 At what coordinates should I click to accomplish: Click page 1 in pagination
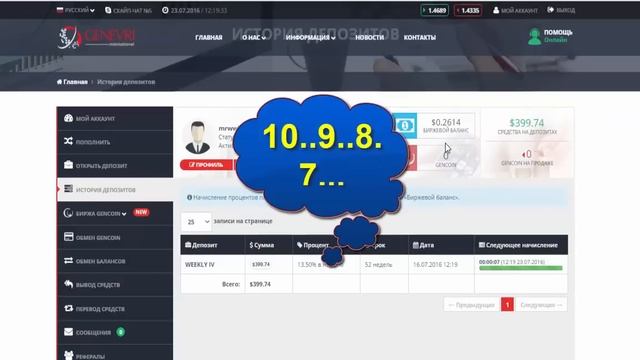pos(507,305)
